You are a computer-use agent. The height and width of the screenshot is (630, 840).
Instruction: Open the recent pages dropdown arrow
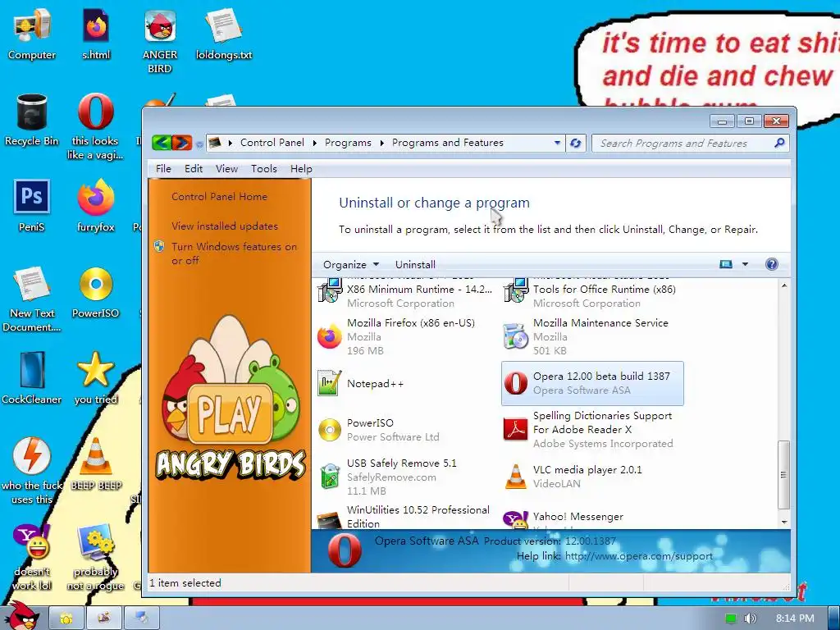point(199,144)
